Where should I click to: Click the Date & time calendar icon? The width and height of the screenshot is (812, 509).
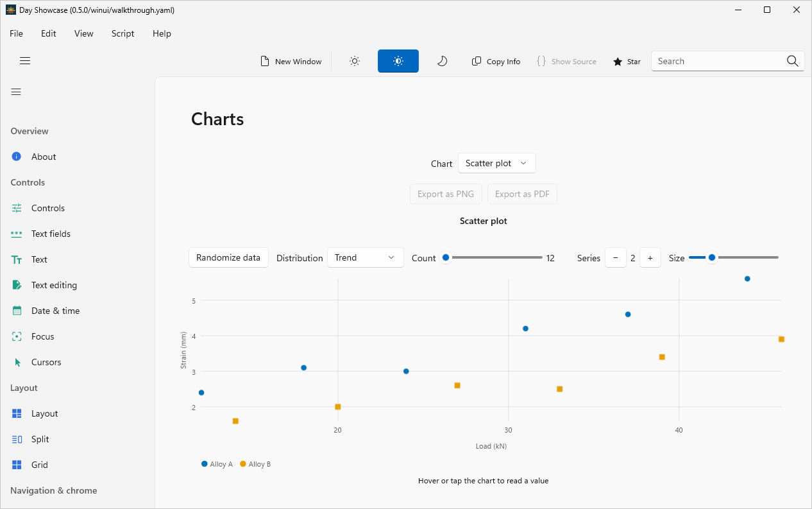point(17,311)
